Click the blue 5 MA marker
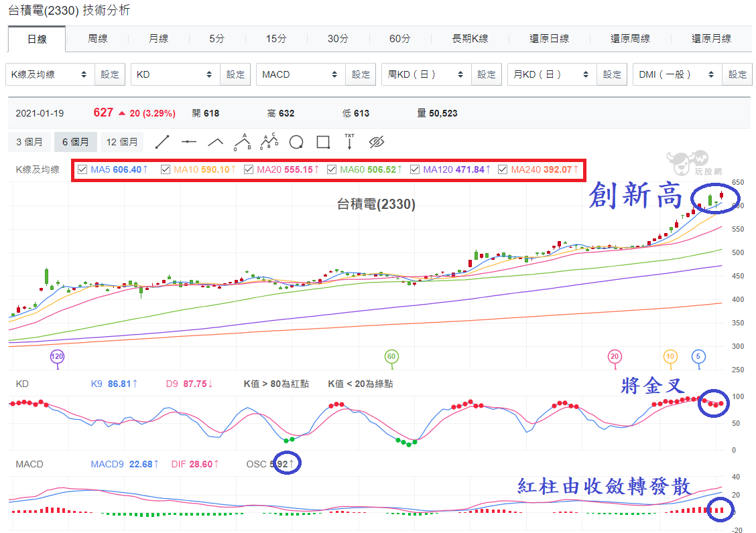This screenshot has width=756, height=533. point(698,357)
